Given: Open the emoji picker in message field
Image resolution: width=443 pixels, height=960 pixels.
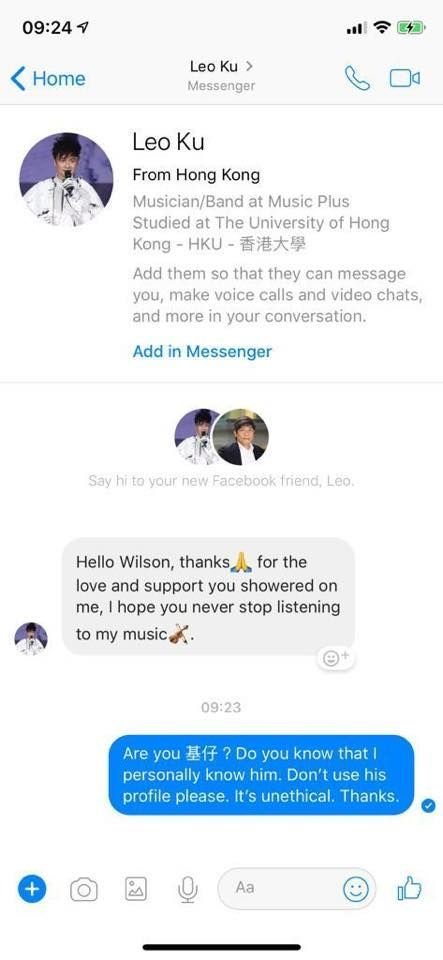Looking at the screenshot, I should [356, 889].
